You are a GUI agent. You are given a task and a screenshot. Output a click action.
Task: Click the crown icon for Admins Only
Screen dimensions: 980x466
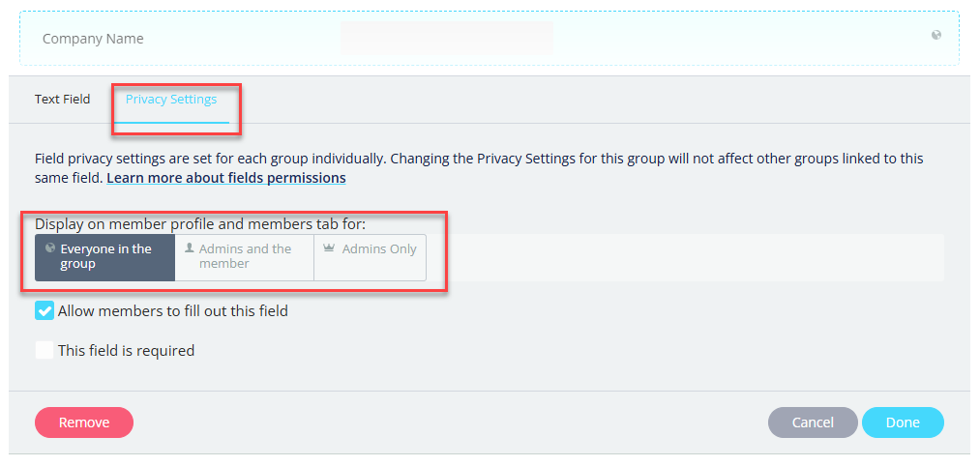pyautogui.click(x=329, y=248)
